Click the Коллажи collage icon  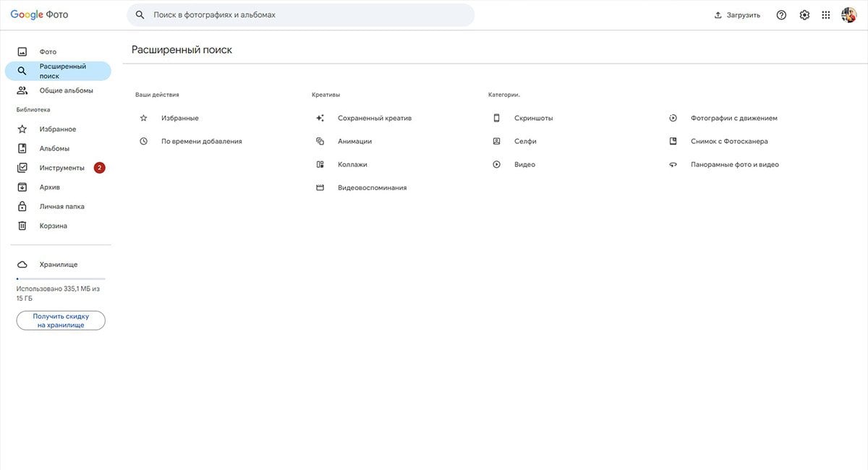(320, 164)
